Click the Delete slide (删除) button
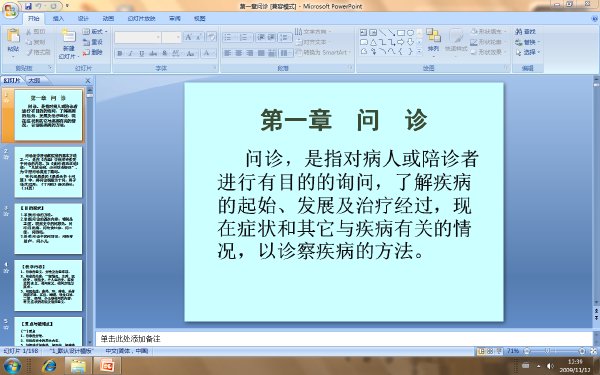The image size is (600, 375). tap(93, 52)
